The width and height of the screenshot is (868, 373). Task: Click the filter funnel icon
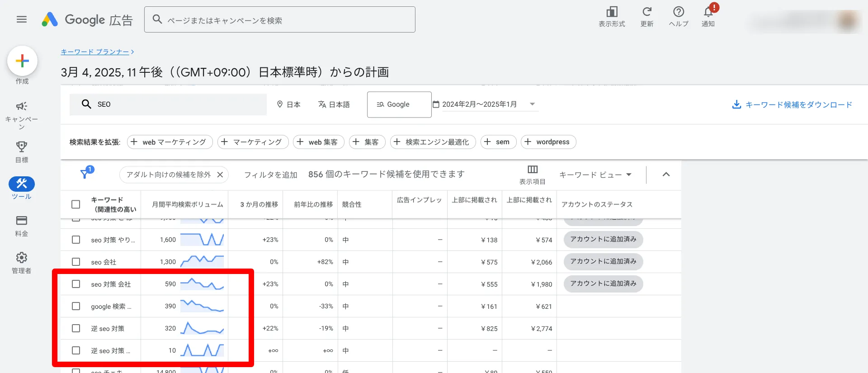(x=85, y=174)
